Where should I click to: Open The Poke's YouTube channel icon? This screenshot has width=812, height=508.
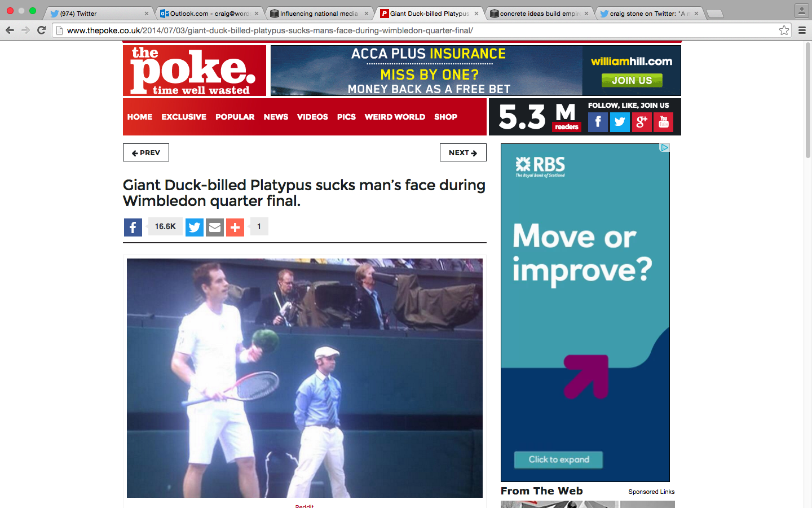click(663, 122)
